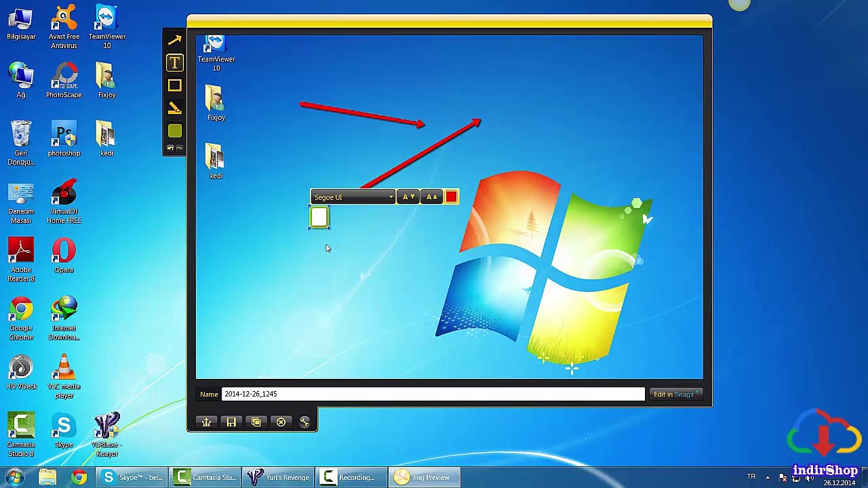The image size is (868, 488).
Task: Select the PhotoScape desktop icon
Action: (64, 81)
